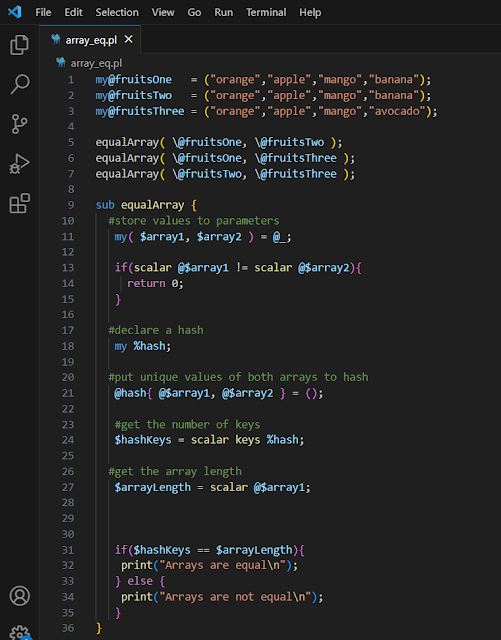Screen dimensions: 501x640
Task: Click "my %hash;" declaration
Action: 143,346
